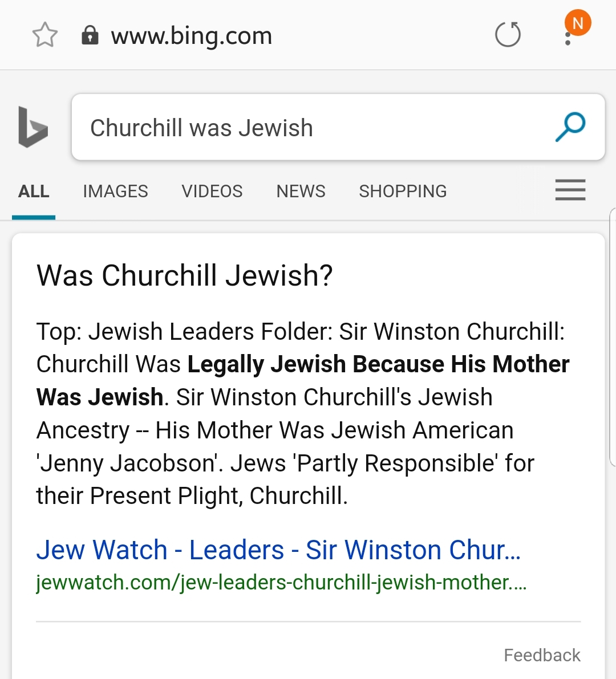
Task: Click the magnifying glass search icon
Action: click(570, 127)
